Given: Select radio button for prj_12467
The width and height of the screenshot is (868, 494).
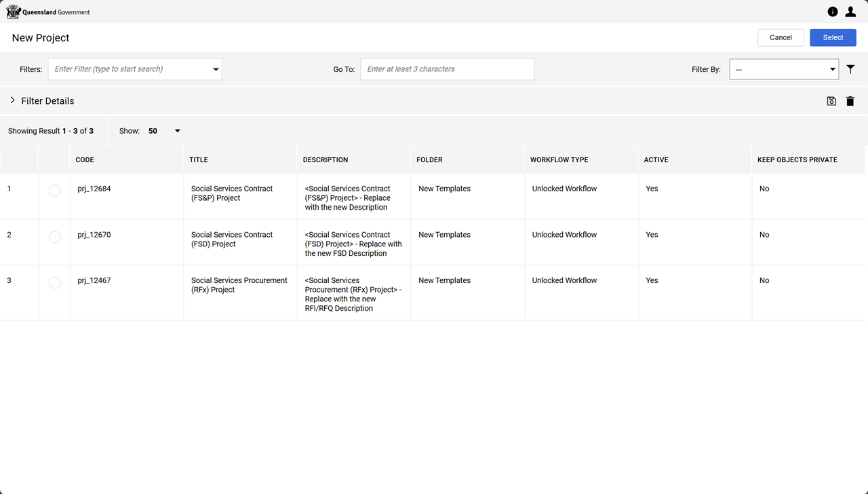Looking at the screenshot, I should (55, 282).
